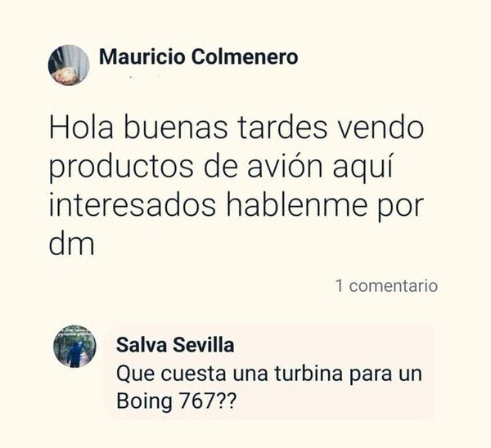
Task: Open the 1 comentario link
Action: (386, 285)
